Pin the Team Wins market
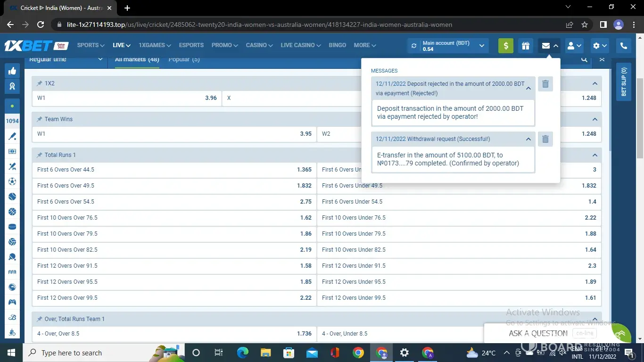This screenshot has width=644, height=362. click(x=40, y=119)
